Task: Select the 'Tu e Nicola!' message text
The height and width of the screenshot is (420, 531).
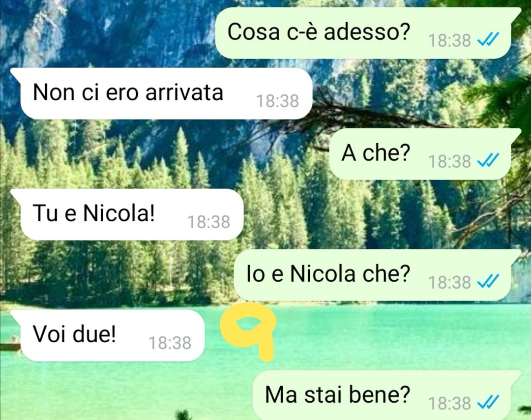Action: click(94, 213)
